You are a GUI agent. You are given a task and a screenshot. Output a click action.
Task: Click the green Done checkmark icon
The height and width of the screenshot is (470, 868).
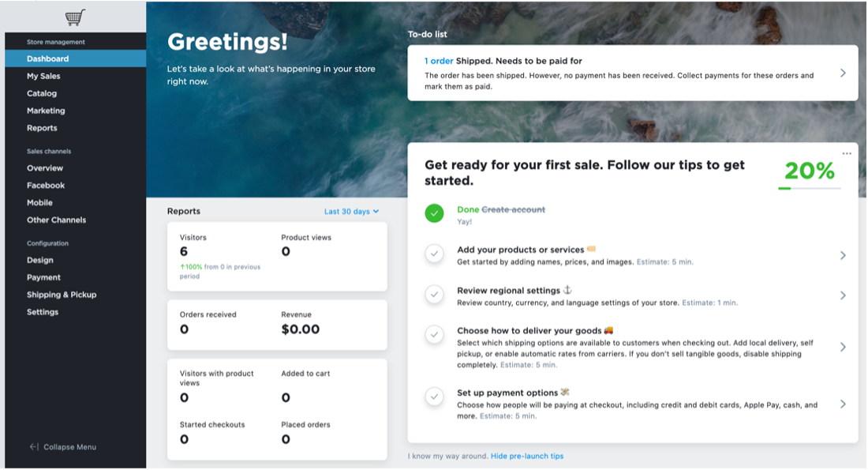tap(434, 213)
